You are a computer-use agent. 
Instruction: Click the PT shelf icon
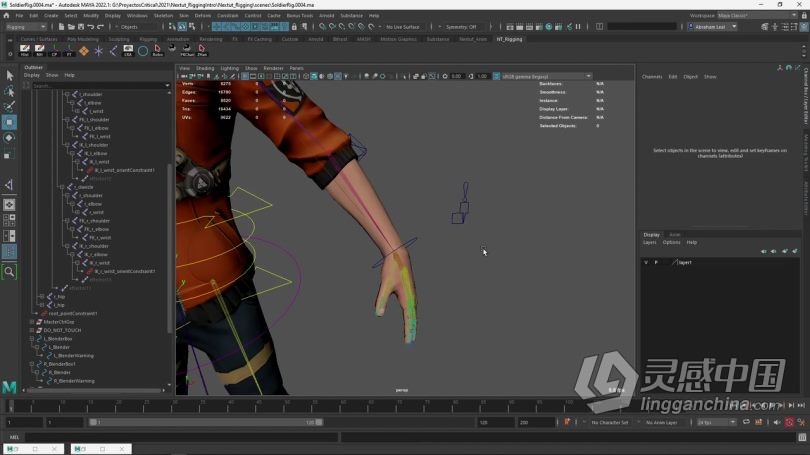pos(69,50)
